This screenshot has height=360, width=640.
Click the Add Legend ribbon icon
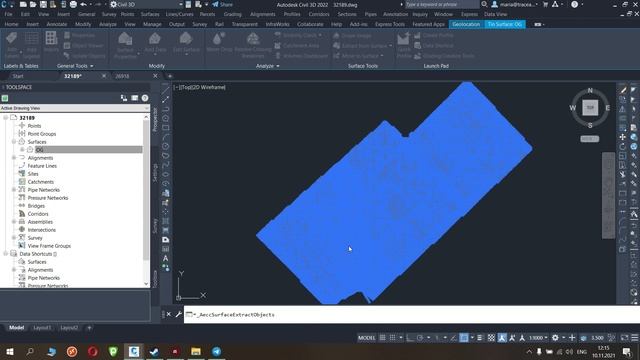point(31,40)
